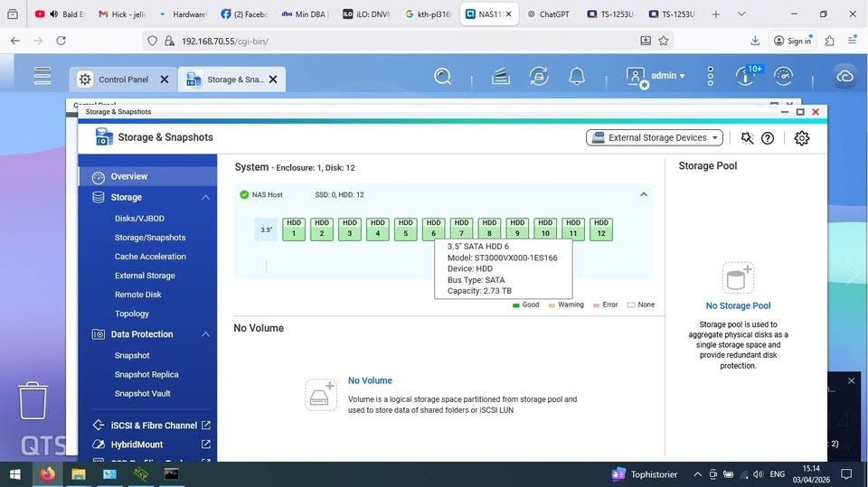Collapse the Data Protection sidebar section
This screenshot has height=487, width=868.
click(205, 334)
